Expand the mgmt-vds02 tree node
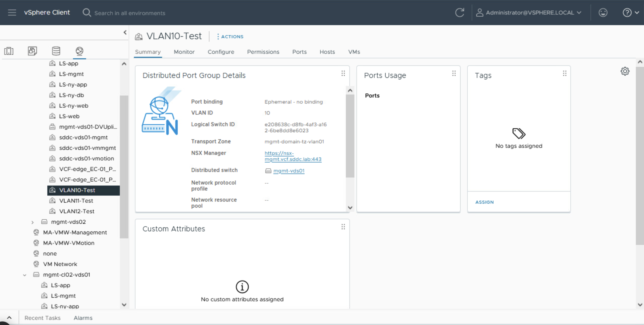Image resolution: width=644 pixels, height=325 pixels. coord(33,222)
